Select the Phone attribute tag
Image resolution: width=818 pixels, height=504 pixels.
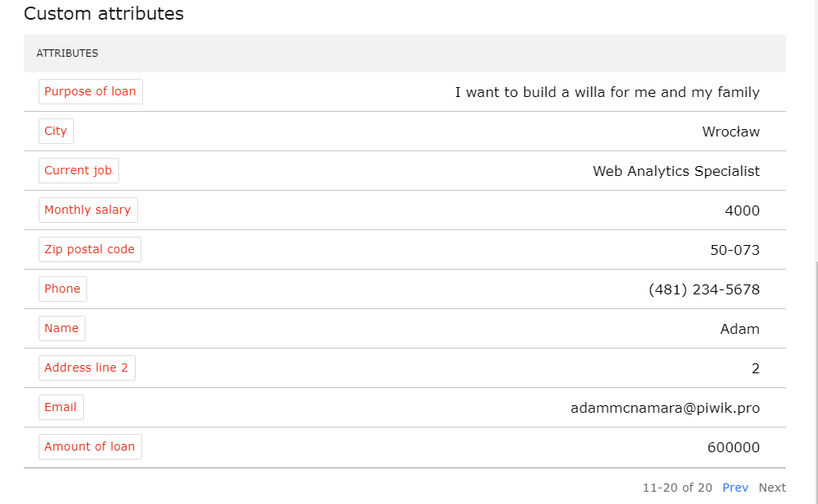[x=62, y=289]
